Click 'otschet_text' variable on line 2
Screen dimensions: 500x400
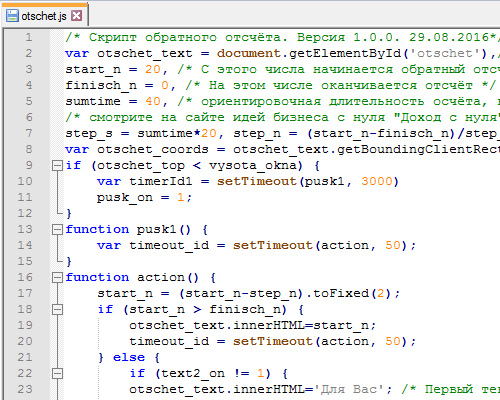[x=145, y=54]
